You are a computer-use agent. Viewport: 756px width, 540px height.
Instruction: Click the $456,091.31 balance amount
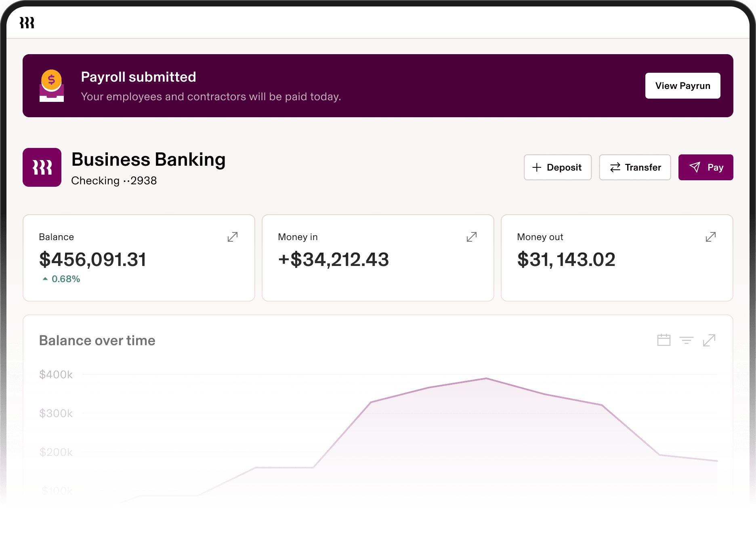tap(93, 259)
